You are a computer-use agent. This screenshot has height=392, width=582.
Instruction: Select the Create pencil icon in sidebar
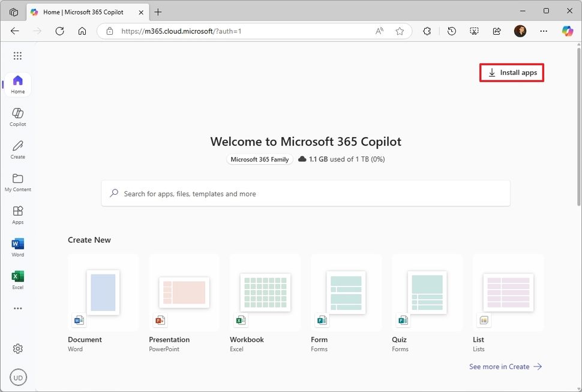(18, 149)
